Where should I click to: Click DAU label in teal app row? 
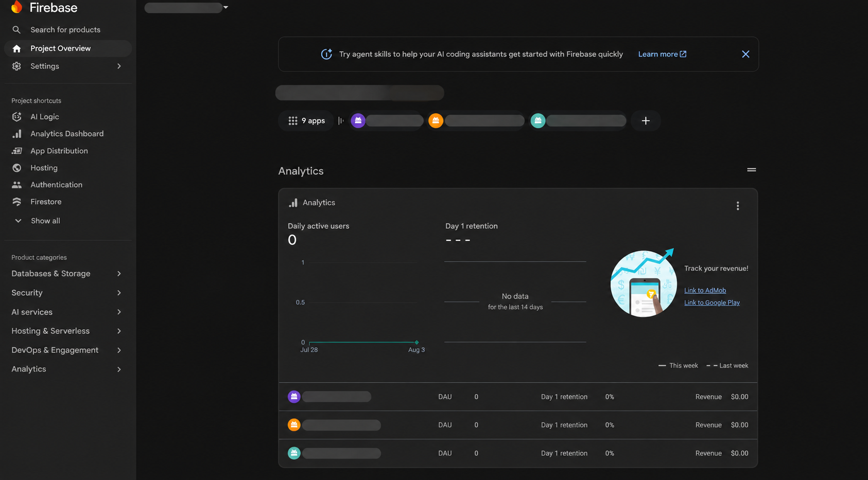pyautogui.click(x=445, y=453)
